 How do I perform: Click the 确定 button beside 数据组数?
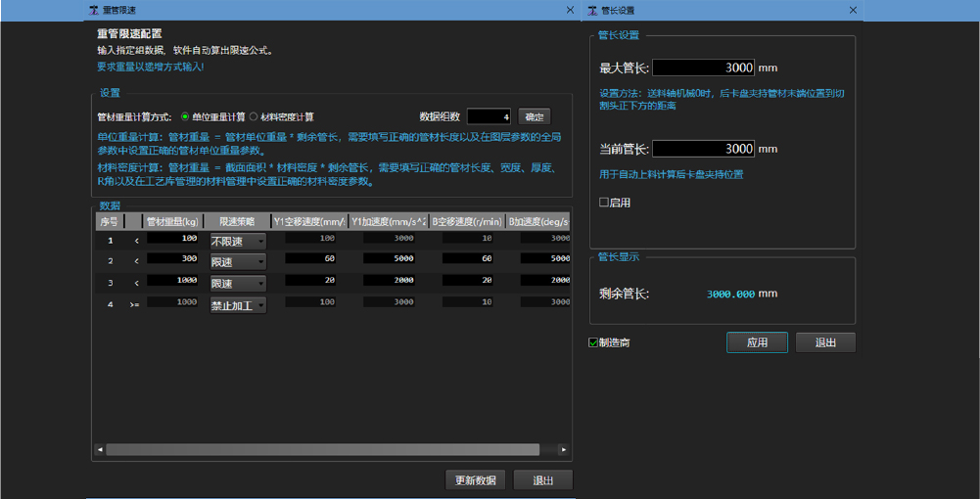(x=534, y=116)
